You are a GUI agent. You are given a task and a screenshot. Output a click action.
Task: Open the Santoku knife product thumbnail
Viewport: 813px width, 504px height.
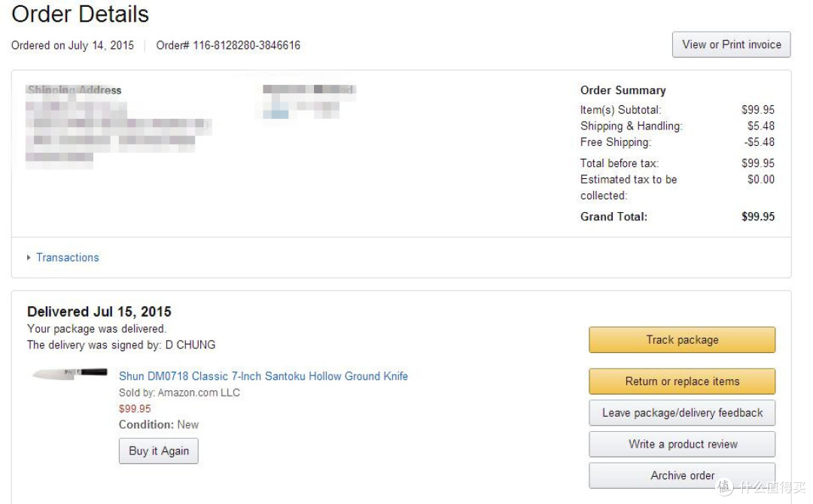click(x=69, y=373)
